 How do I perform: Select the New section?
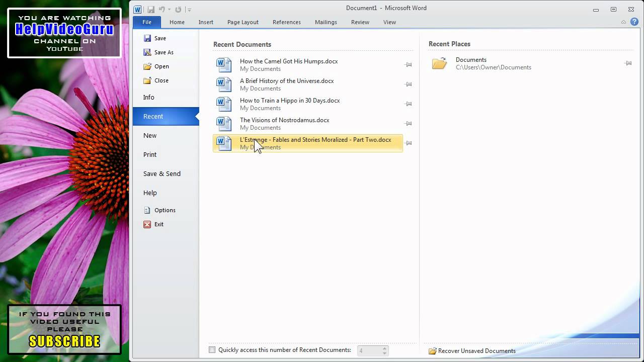[150, 136]
